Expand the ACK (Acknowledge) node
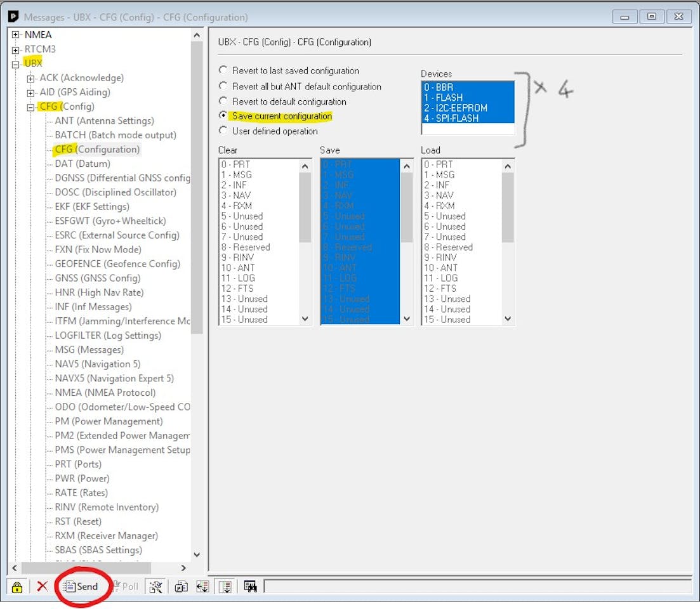This screenshot has width=700, height=609. point(30,79)
